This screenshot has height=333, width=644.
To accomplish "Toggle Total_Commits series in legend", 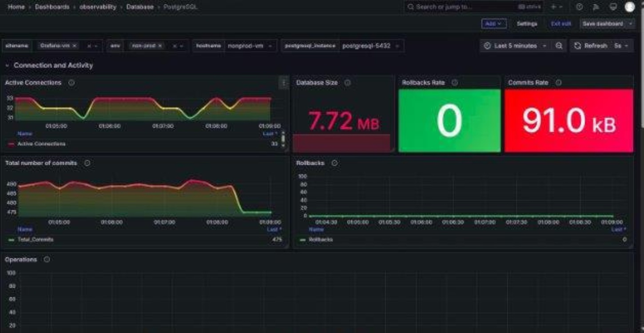I will click(x=36, y=239).
